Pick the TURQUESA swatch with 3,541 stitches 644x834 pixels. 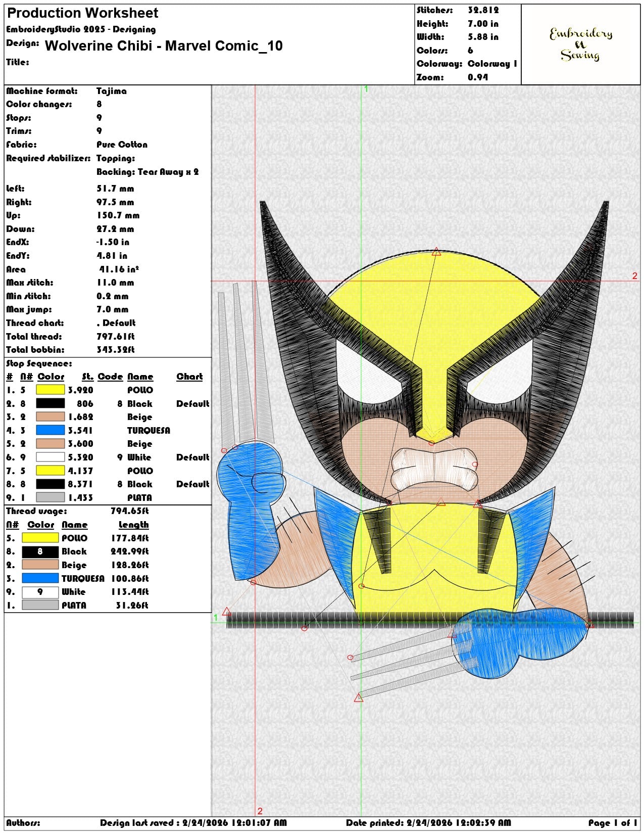(51, 430)
